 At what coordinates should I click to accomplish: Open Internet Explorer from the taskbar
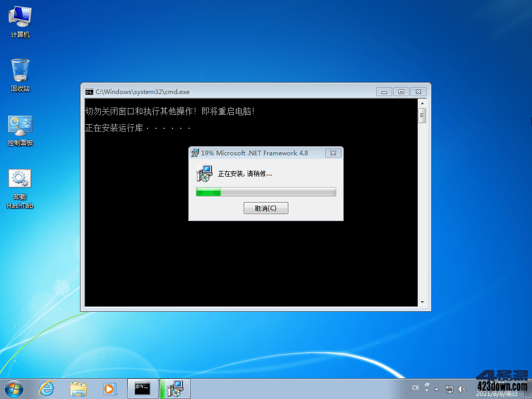coord(46,389)
